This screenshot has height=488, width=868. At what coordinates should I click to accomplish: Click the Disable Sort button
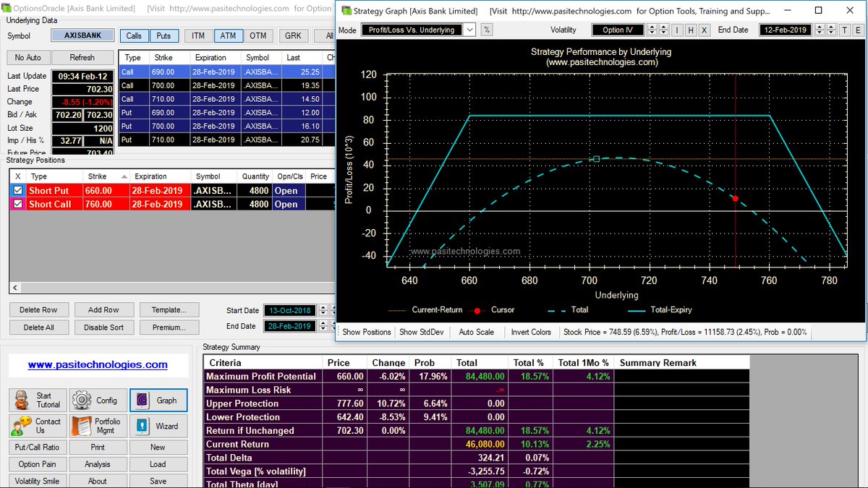click(x=103, y=327)
